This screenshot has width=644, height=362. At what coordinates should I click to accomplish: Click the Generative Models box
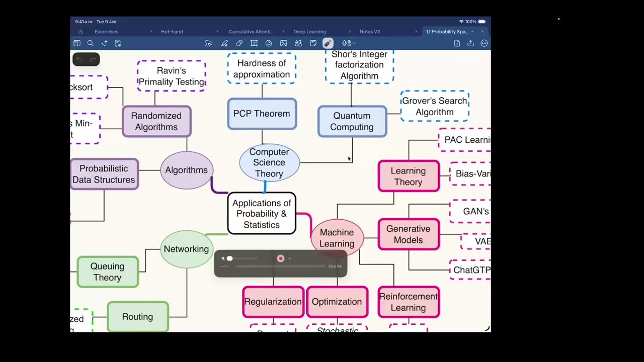click(x=409, y=234)
